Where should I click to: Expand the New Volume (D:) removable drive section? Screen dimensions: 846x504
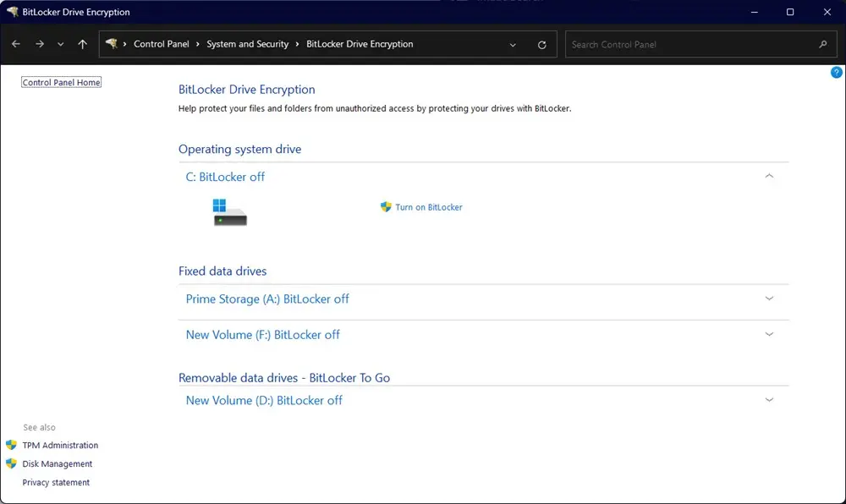pos(769,399)
